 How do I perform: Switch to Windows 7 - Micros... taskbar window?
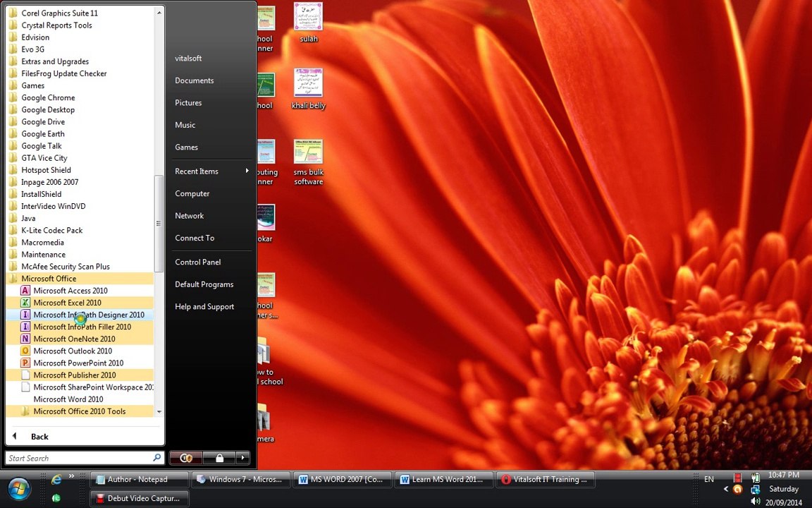[241, 480]
